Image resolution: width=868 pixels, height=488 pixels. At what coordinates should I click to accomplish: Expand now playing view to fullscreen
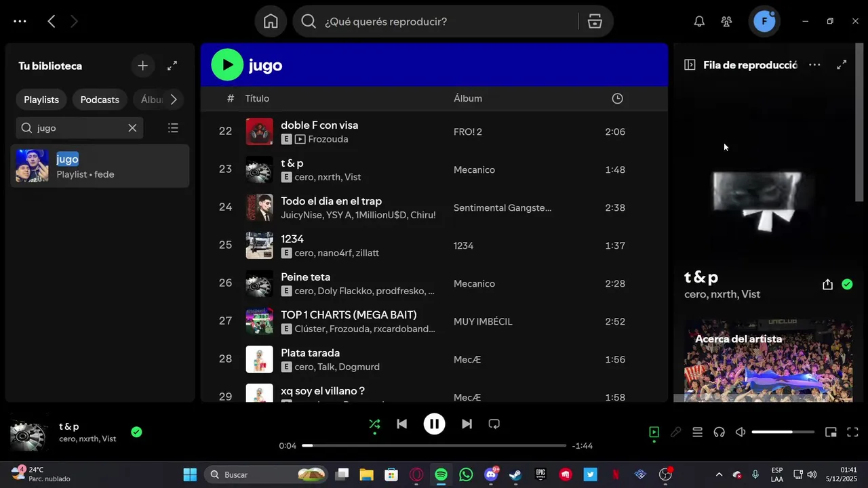[842, 65]
